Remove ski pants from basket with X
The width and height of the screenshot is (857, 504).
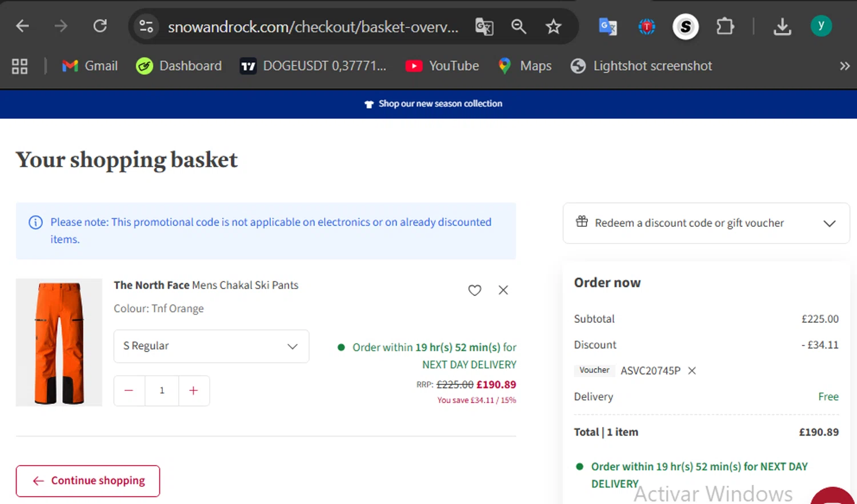click(503, 290)
